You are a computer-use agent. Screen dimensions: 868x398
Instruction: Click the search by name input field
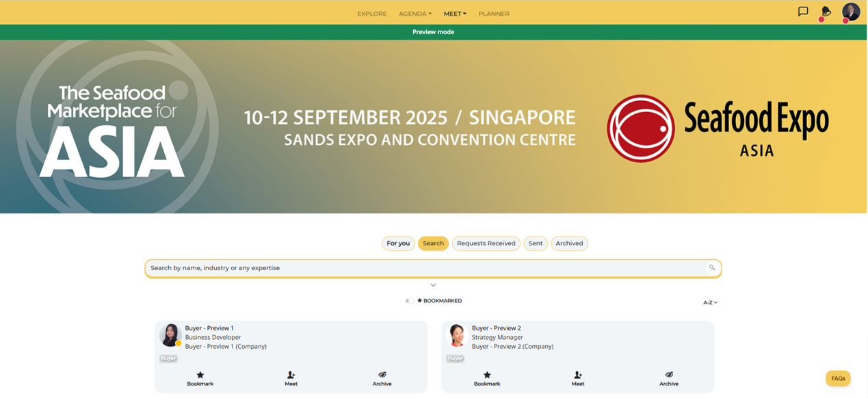point(424,268)
